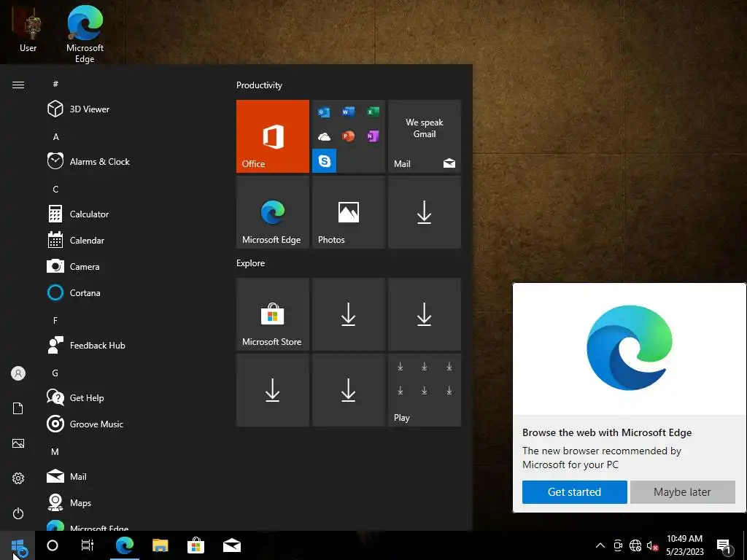The width and height of the screenshot is (747, 560).
Task: Open the Action Center notifications icon
Action: point(724,545)
